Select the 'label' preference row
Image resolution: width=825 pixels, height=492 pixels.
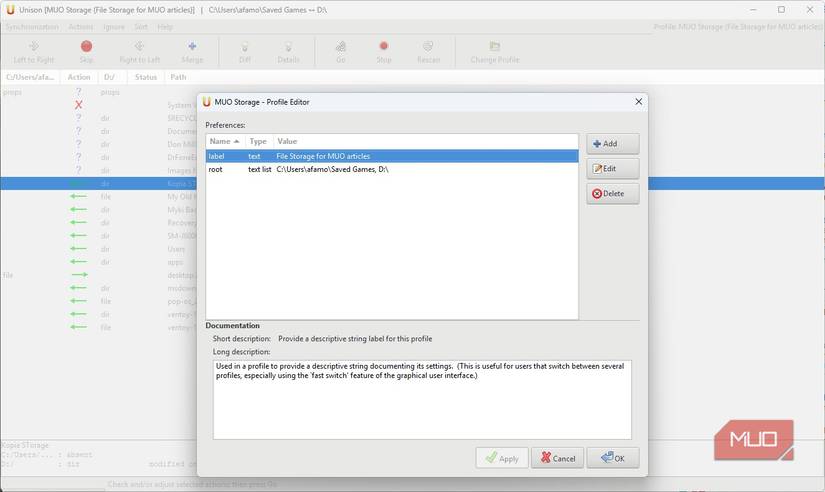[391, 156]
